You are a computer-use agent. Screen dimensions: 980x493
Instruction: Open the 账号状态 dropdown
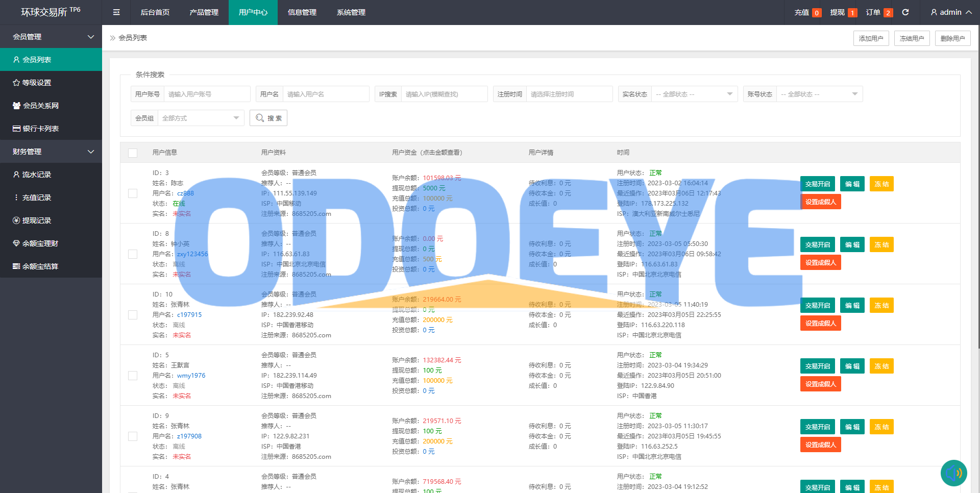pyautogui.click(x=819, y=94)
